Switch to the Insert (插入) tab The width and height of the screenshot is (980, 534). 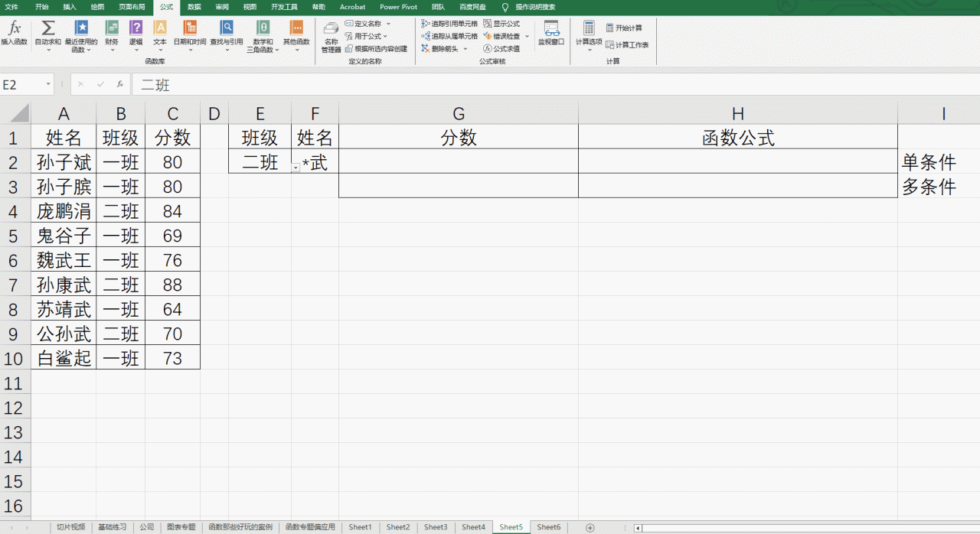(70, 7)
